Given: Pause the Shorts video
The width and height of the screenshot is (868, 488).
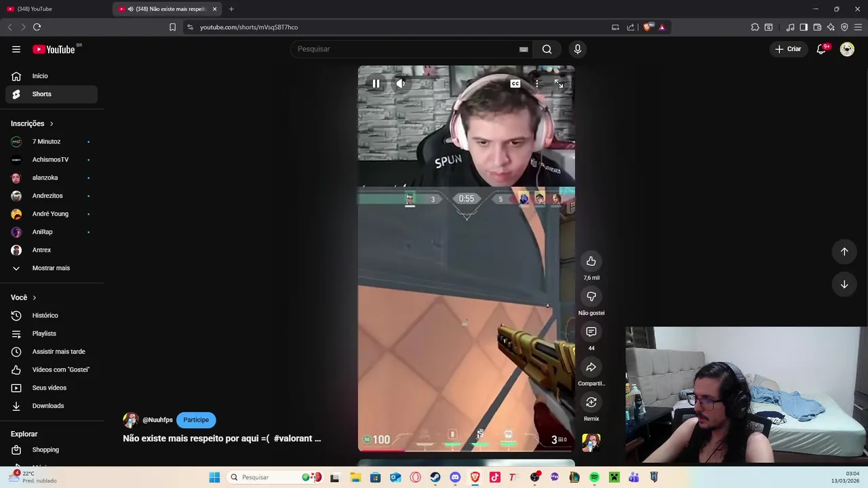Looking at the screenshot, I should coord(376,83).
